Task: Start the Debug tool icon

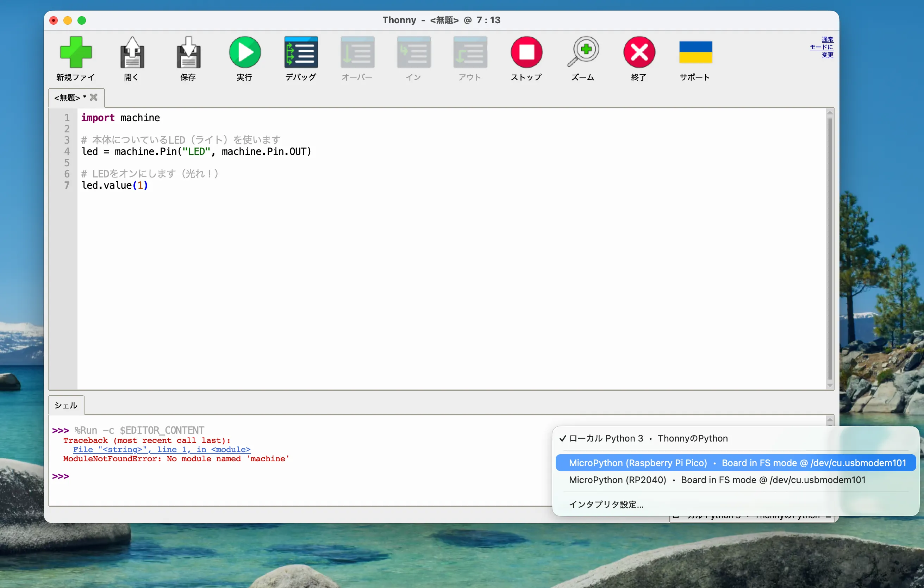Action: (x=301, y=52)
